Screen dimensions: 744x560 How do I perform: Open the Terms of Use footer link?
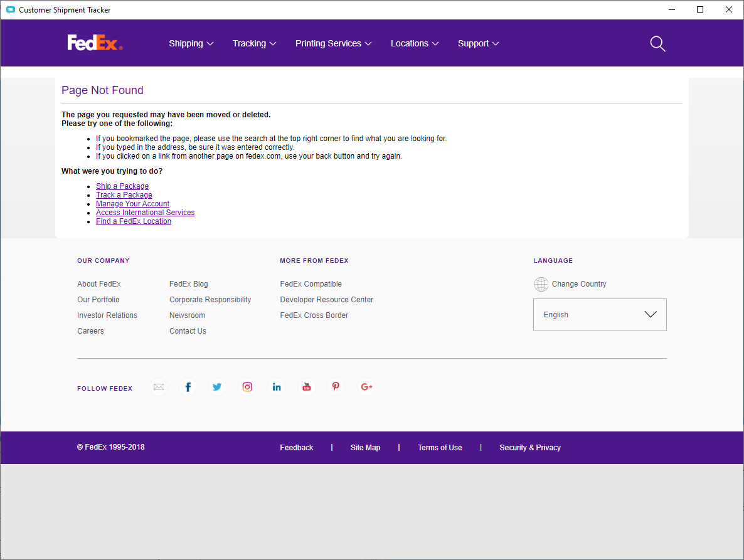coord(440,448)
